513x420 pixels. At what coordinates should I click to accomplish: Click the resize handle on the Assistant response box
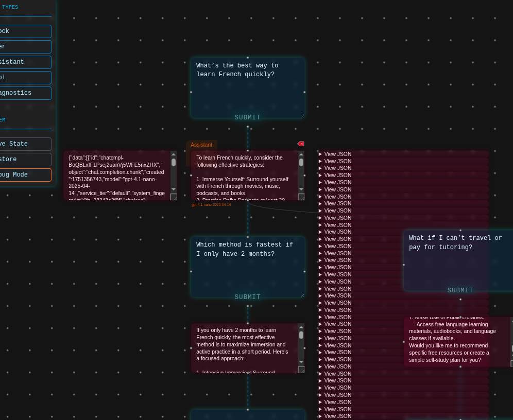click(302, 197)
